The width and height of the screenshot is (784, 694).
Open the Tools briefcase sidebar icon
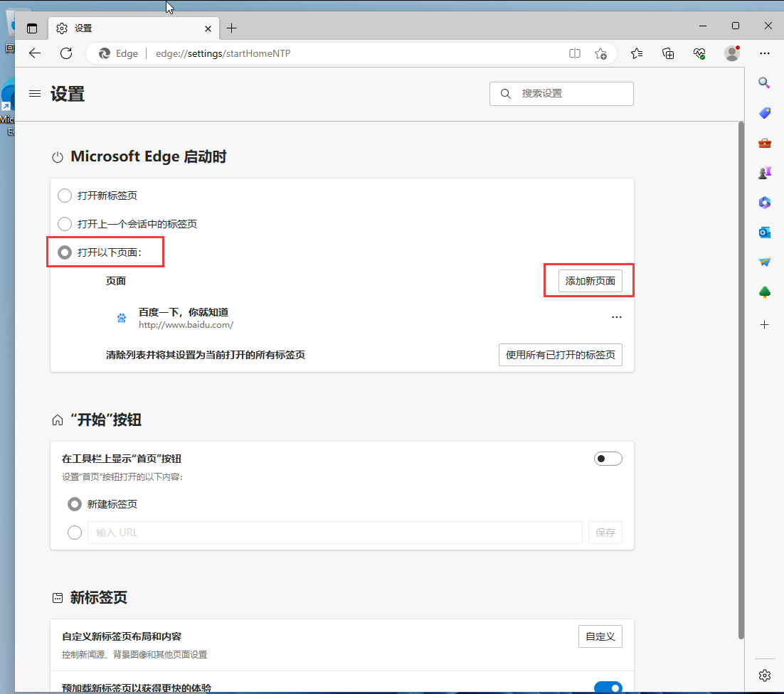click(x=765, y=143)
